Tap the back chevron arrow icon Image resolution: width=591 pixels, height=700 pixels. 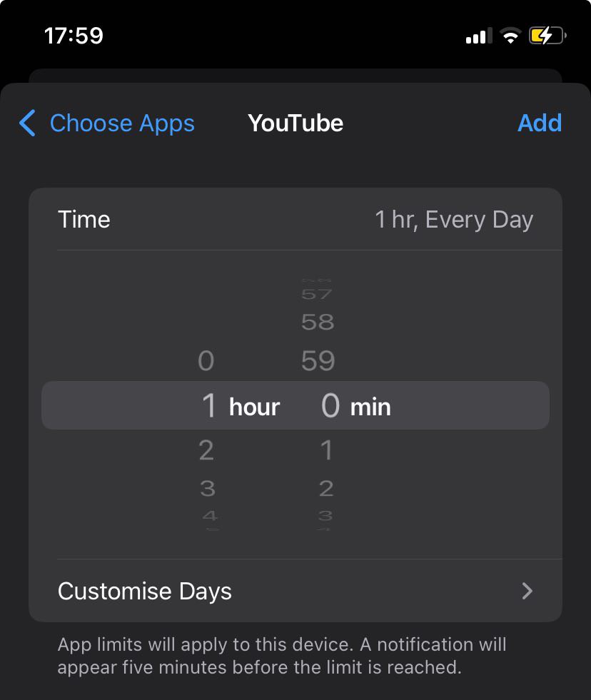tap(27, 123)
